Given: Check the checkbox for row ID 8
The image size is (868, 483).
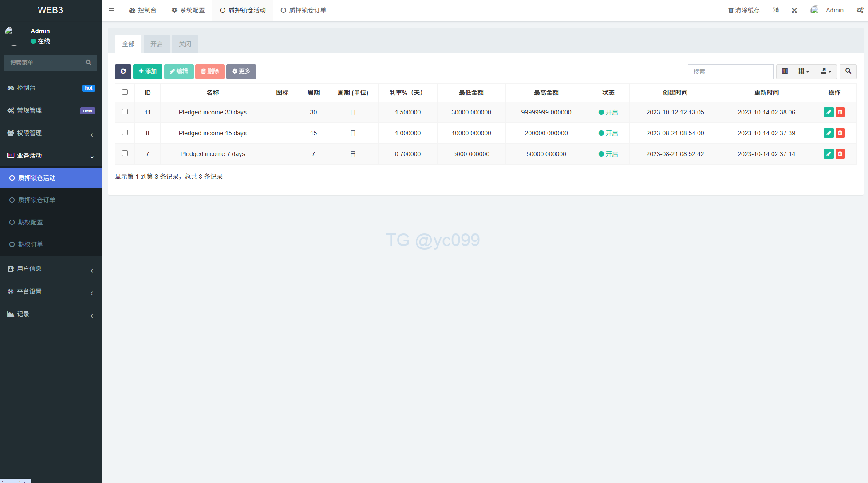Looking at the screenshot, I should point(125,133).
